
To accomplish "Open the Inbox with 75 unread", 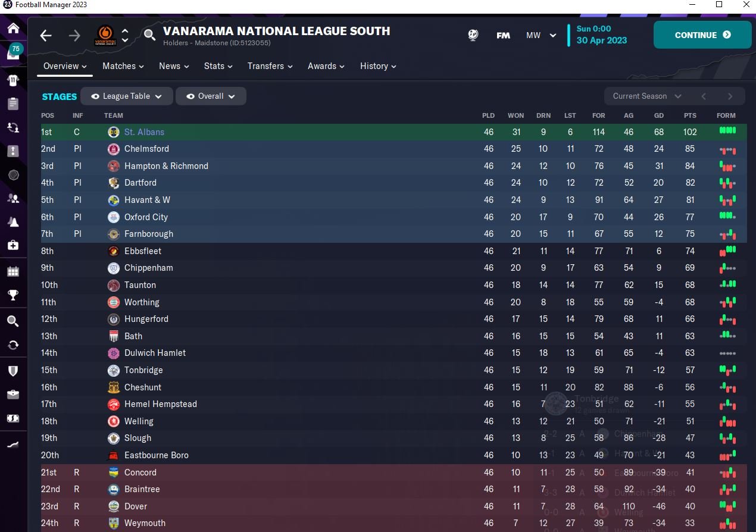I will coord(13,52).
